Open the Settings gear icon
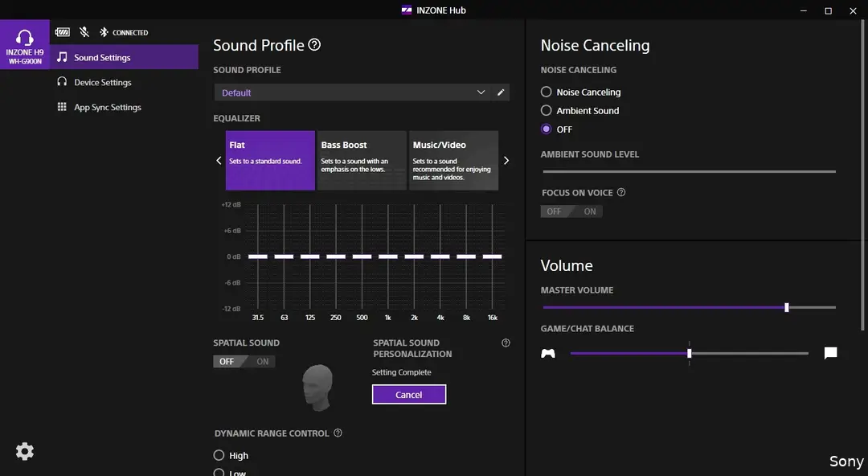The height and width of the screenshot is (476, 868). [x=24, y=451]
